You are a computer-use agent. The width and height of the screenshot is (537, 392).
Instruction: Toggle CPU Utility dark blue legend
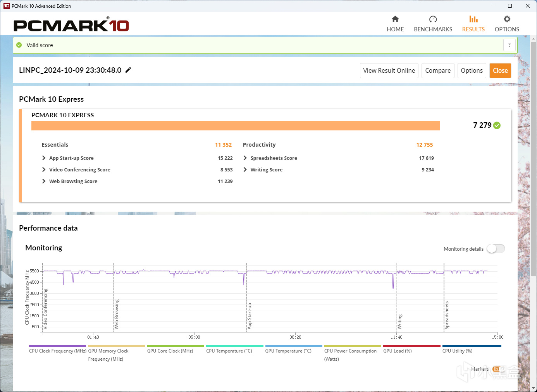tap(472, 349)
